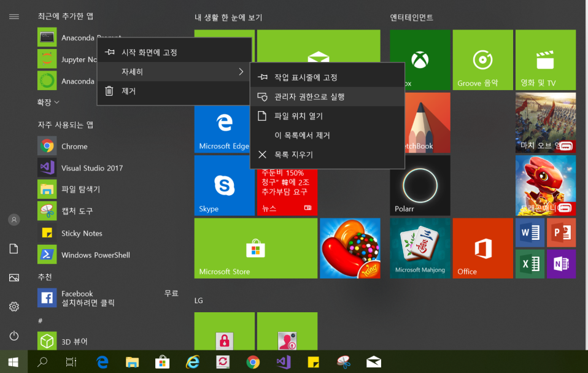Open the Groove 음악 tile
This screenshot has width=588, height=373.
[482, 60]
